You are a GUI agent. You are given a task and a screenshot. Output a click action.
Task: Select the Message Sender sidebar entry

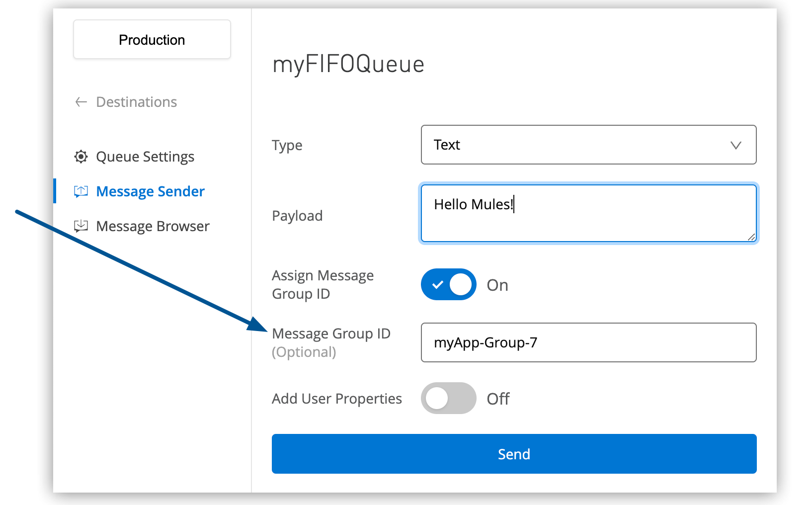(x=150, y=191)
